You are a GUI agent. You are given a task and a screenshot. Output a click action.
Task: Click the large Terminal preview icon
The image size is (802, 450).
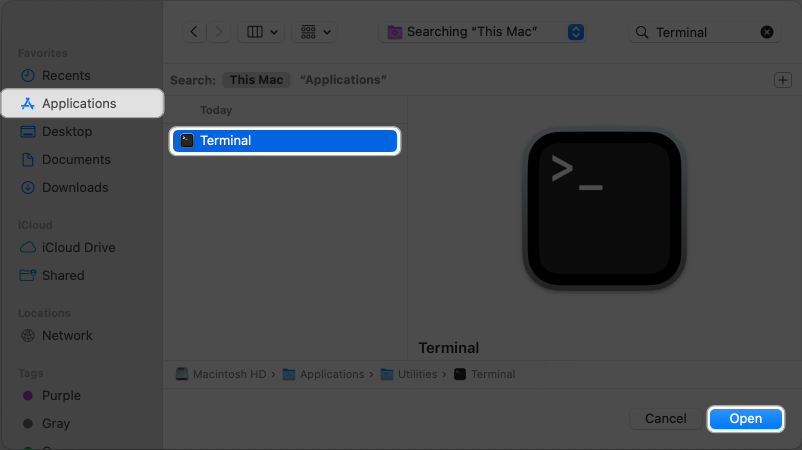pos(604,209)
